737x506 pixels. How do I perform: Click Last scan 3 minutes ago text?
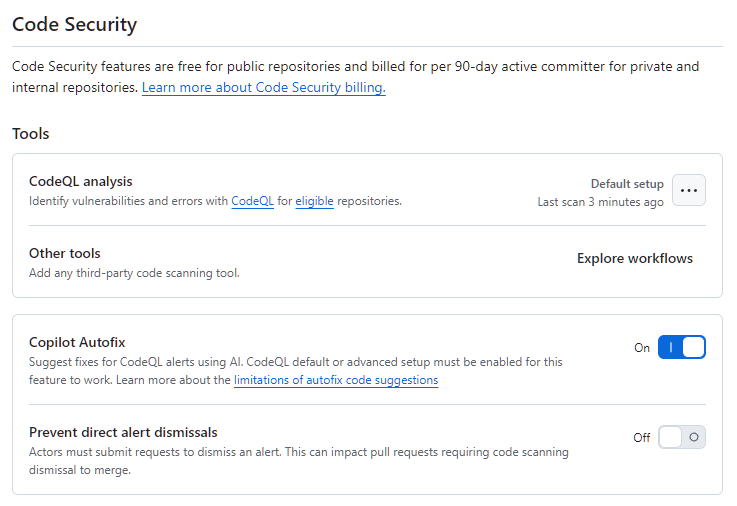[601, 202]
